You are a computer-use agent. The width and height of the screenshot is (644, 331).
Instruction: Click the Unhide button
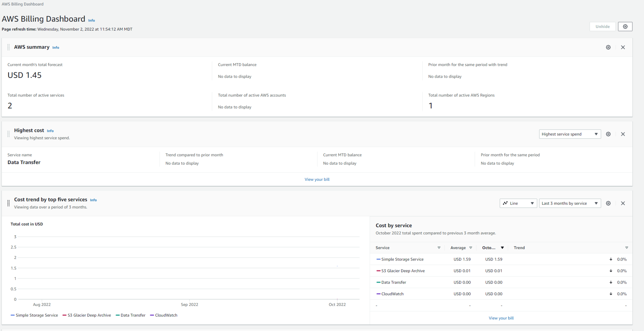[602, 26]
